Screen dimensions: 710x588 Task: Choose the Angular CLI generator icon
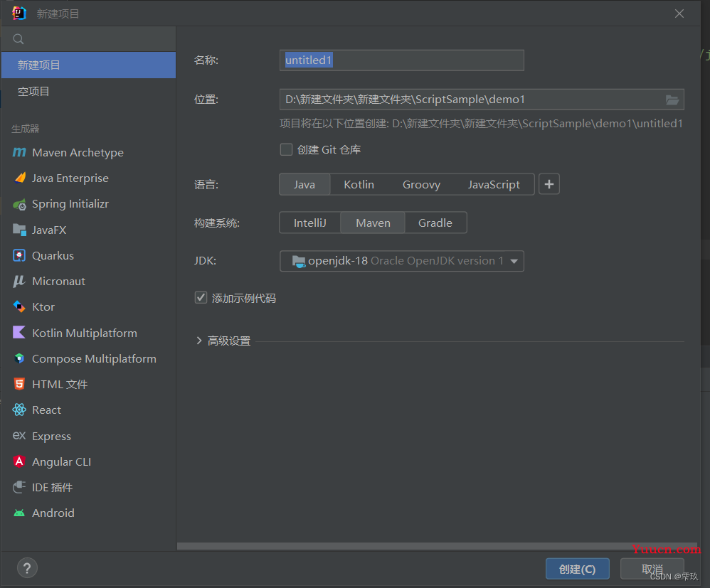19,461
